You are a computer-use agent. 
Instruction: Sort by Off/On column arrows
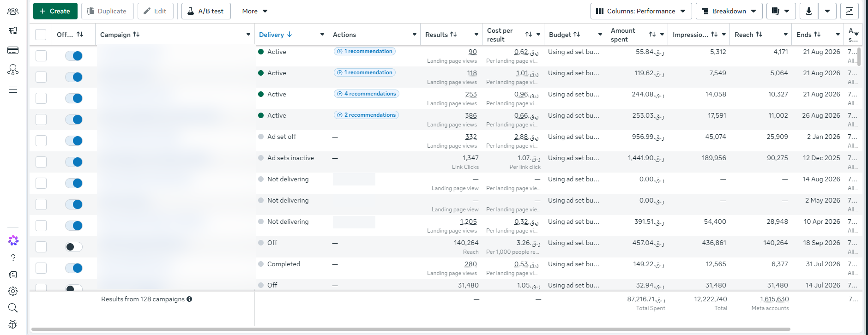coord(80,35)
